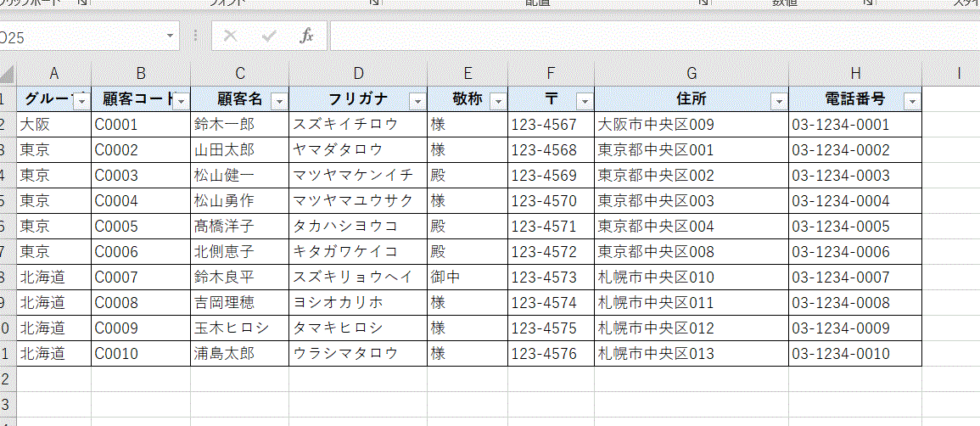This screenshot has width=980, height=426.
Task: Open the filter dropdown for 電話番号 column
Action: [x=912, y=101]
